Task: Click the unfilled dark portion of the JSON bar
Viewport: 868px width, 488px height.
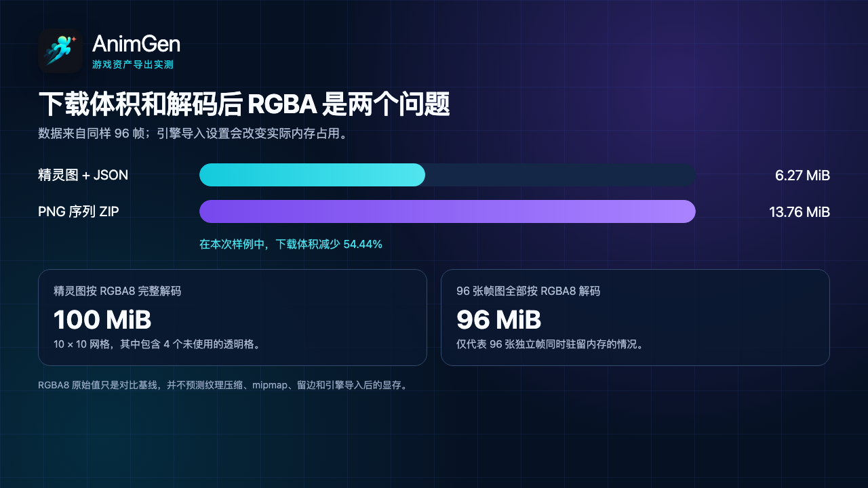Action: point(560,175)
